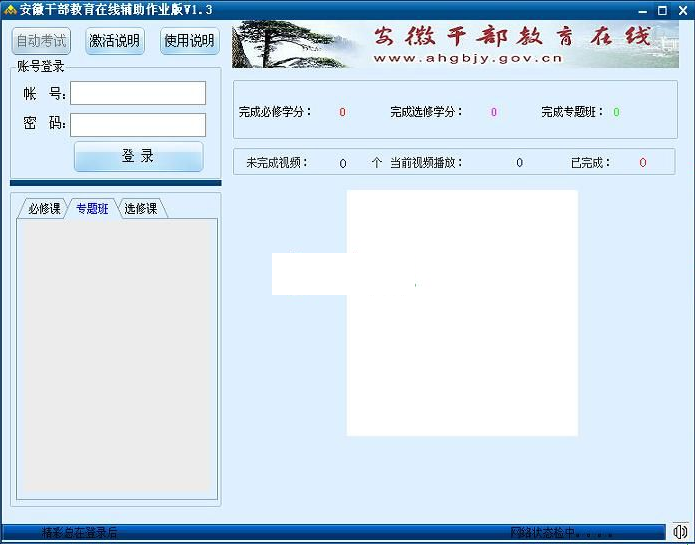Click the 已完成 count value
Image resolution: width=695 pixels, height=545 pixels.
643,163
